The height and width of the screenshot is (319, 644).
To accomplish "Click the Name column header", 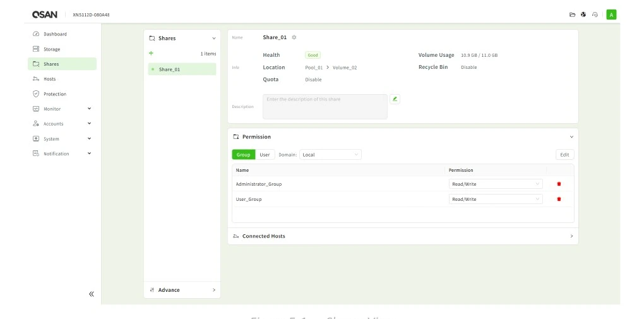I will coord(242,170).
